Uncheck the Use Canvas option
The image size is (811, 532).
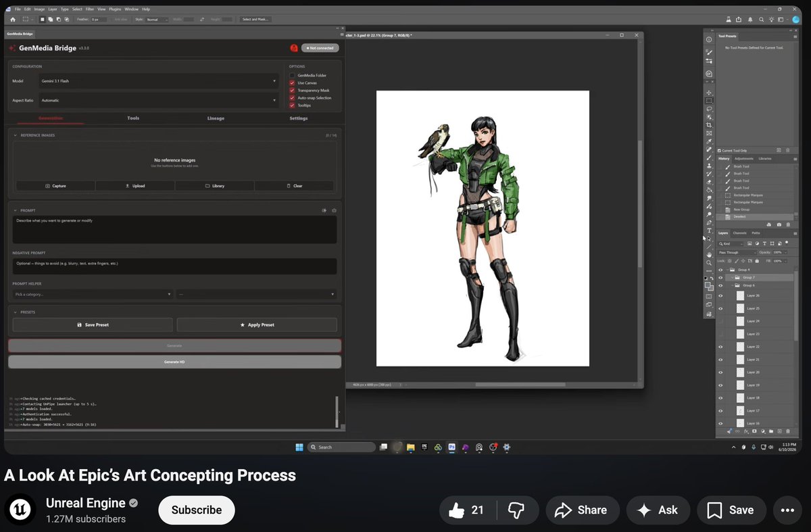(x=292, y=82)
